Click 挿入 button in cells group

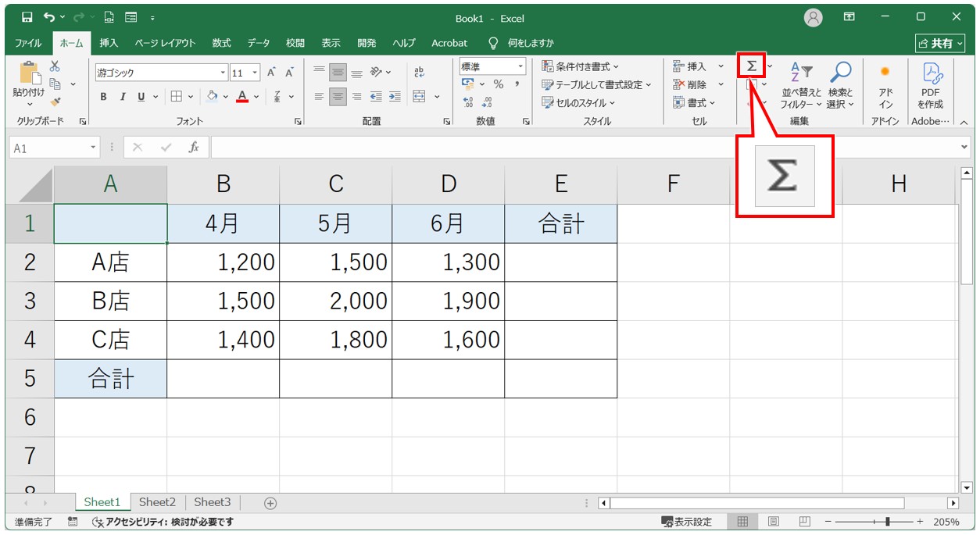click(690, 66)
